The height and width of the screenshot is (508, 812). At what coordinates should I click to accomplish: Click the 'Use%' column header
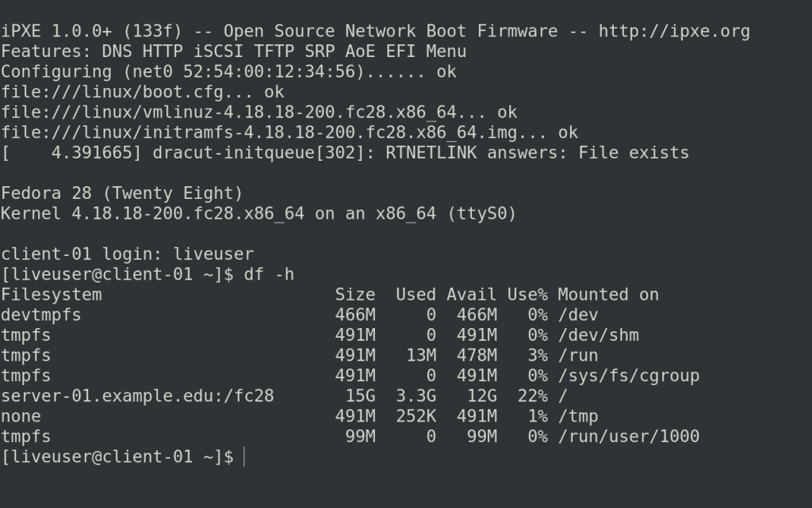[x=527, y=295]
